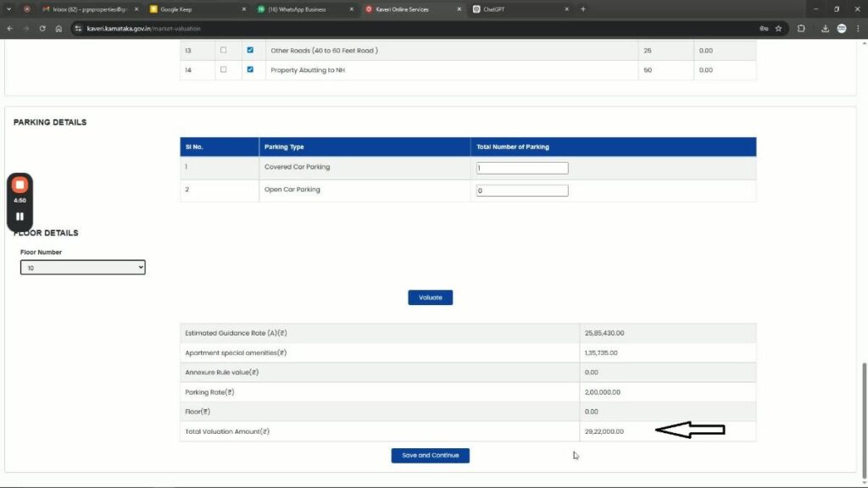Open the Floor Number dropdown
The height and width of the screenshot is (488, 868).
pyautogui.click(x=83, y=268)
